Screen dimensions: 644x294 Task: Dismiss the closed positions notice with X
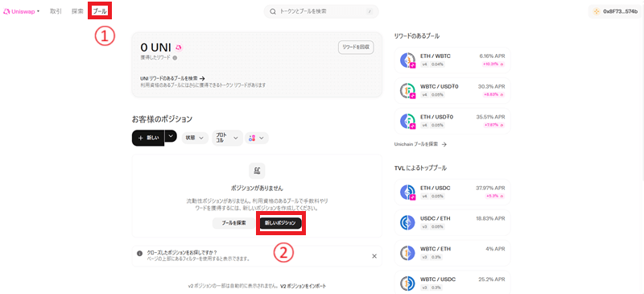[x=374, y=256]
